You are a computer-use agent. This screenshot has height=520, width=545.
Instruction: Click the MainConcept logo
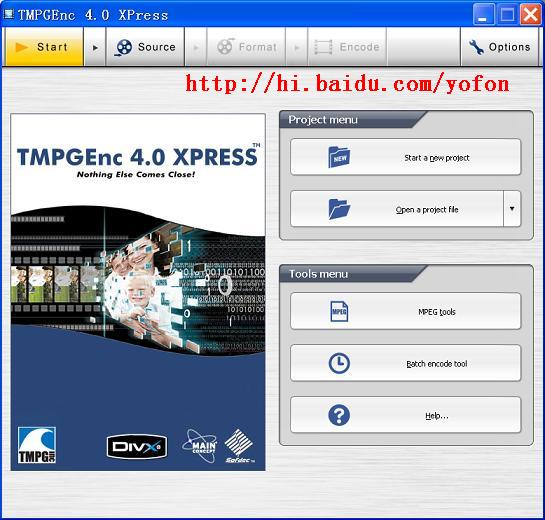click(200, 446)
